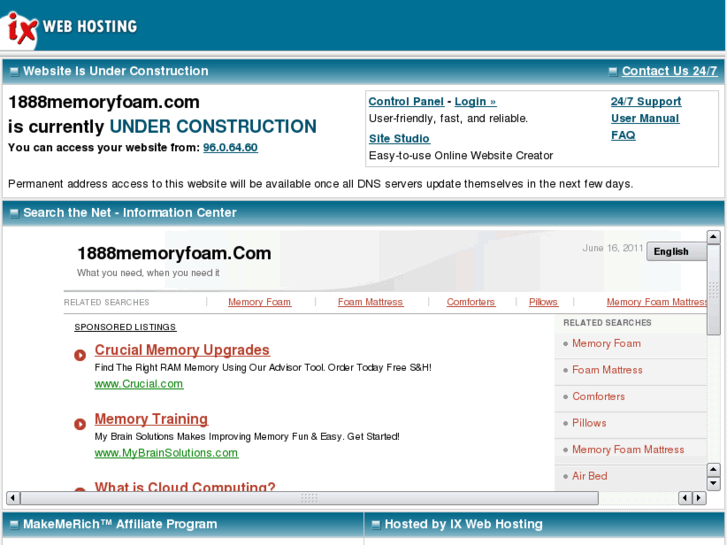This screenshot has width=727, height=545.
Task: Click the red arrow bullet beside Crucial Memory Upgrades
Action: [80, 355]
